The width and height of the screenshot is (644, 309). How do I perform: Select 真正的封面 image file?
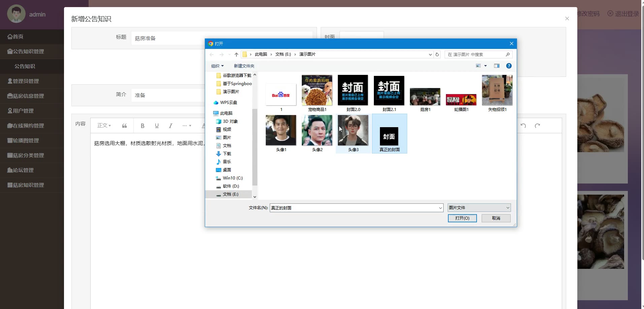click(x=389, y=134)
